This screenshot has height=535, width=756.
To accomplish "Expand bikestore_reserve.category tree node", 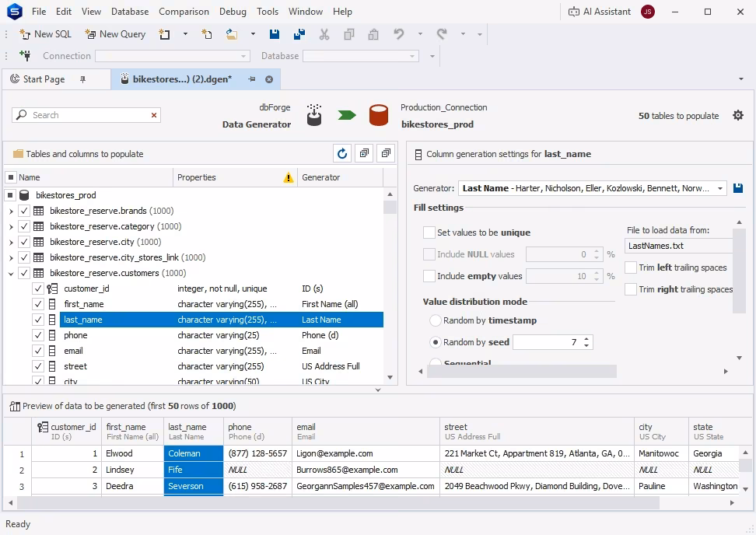I will click(11, 226).
